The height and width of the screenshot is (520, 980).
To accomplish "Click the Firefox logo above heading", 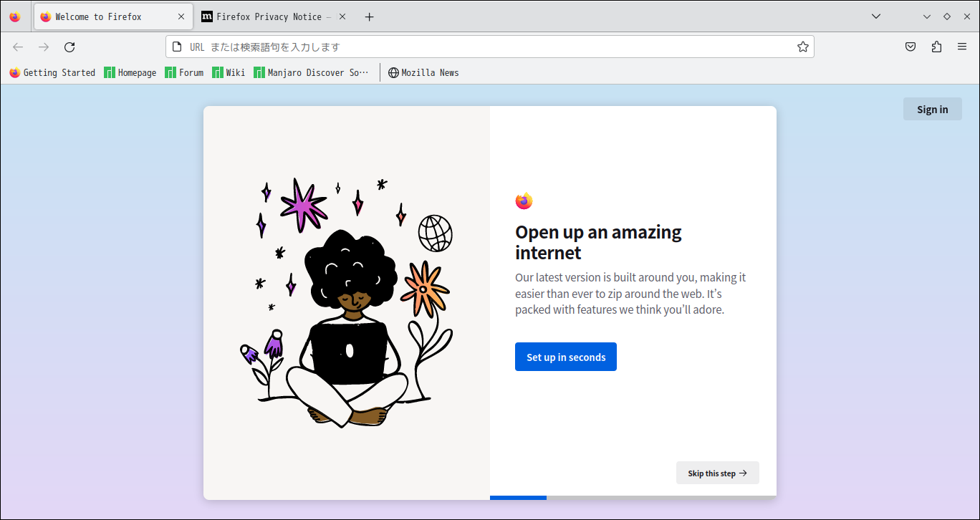I will tap(524, 201).
